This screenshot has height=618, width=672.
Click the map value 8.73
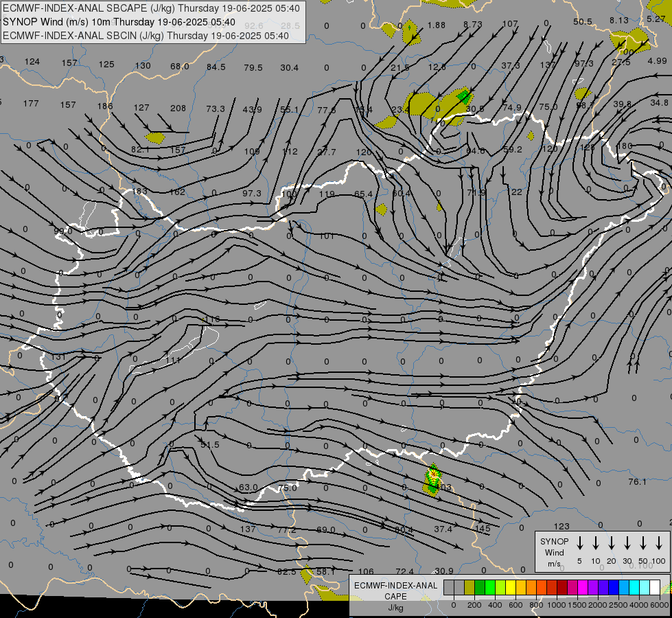pos(473,25)
